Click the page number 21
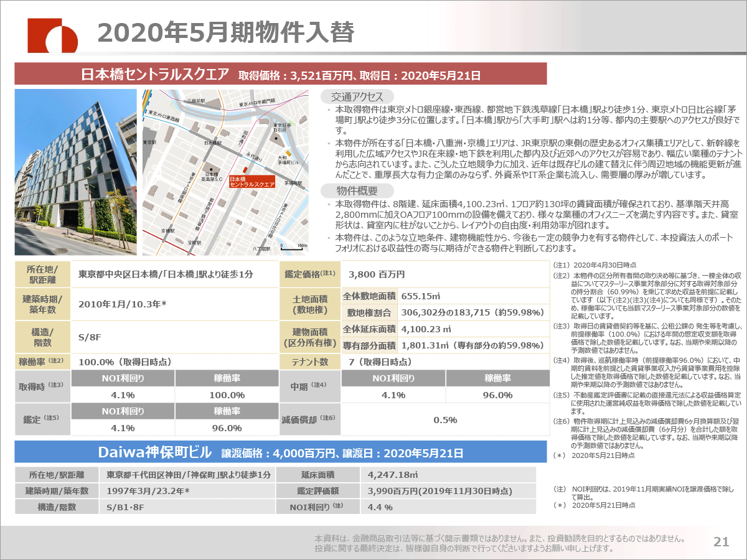747x560 pixels. pos(721,542)
